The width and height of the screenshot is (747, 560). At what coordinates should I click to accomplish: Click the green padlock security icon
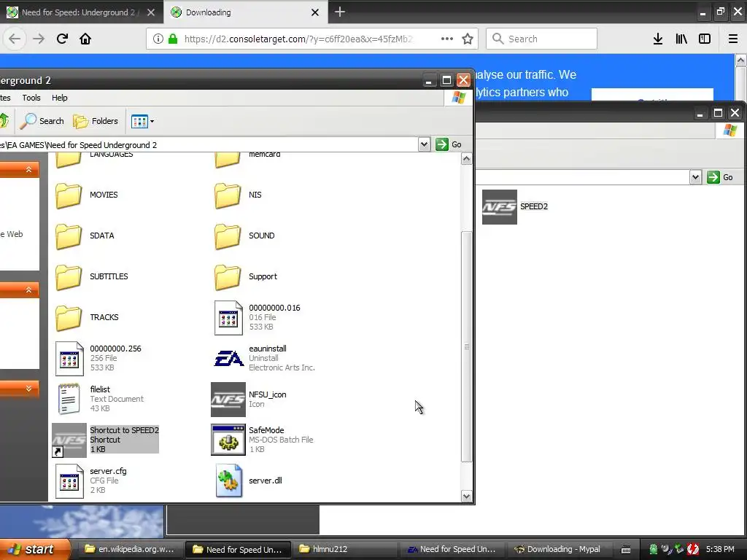[x=173, y=39]
